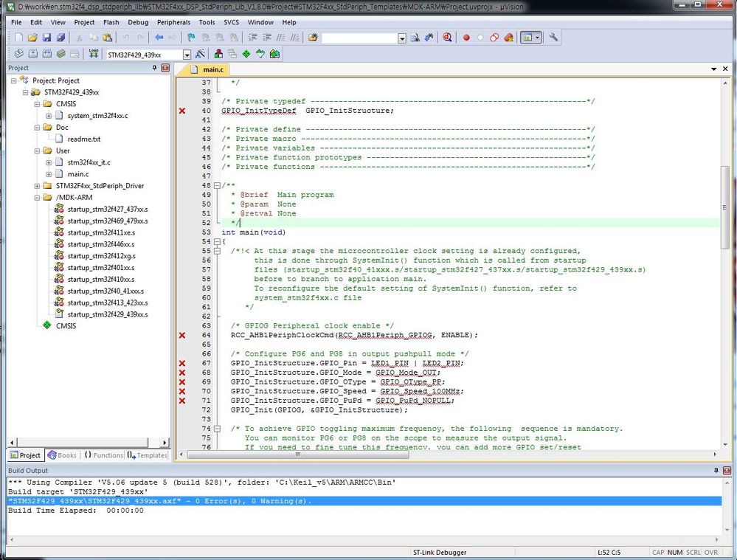
Task: Collapse the /MDK-ARM folder node
Action: (x=37, y=198)
